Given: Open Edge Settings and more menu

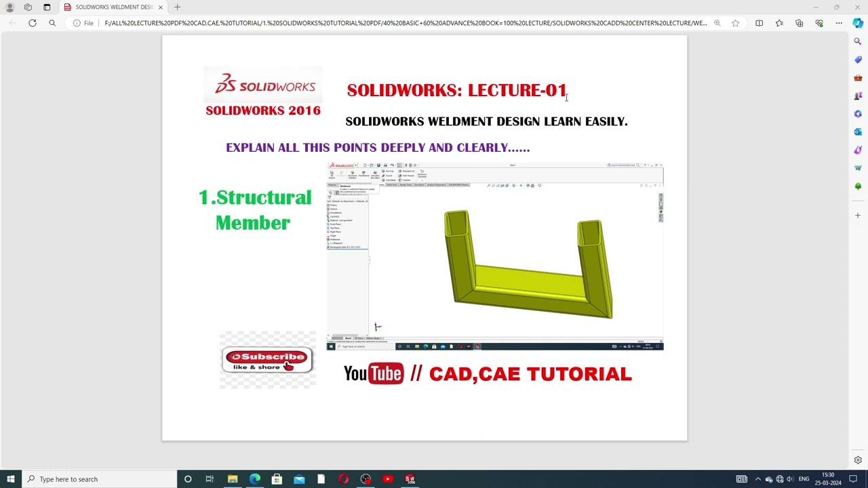Looking at the screenshot, I should (x=839, y=23).
